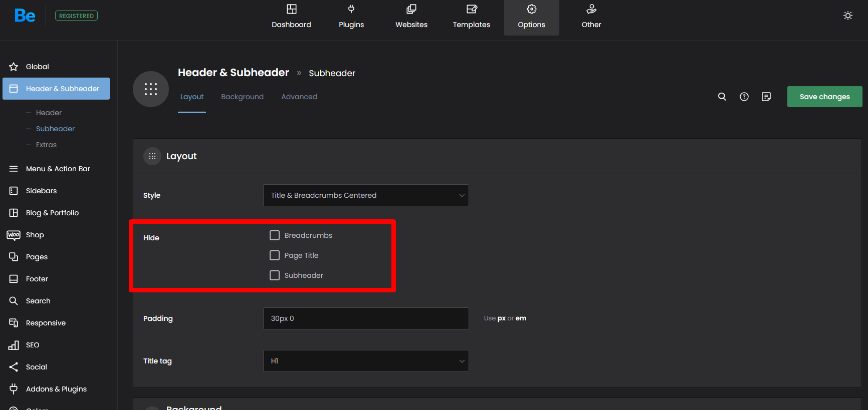Open the help question mark icon
Image resolution: width=868 pixels, height=410 pixels.
click(x=744, y=97)
